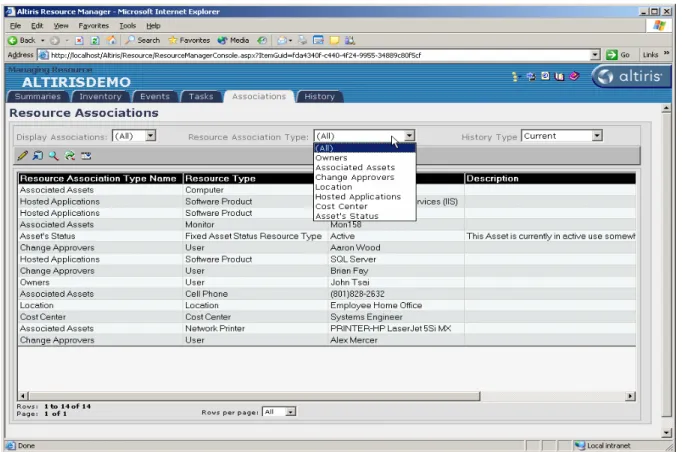Click the horizontal scrollbar right arrow
This screenshot has height=452, width=682.
[630, 396]
